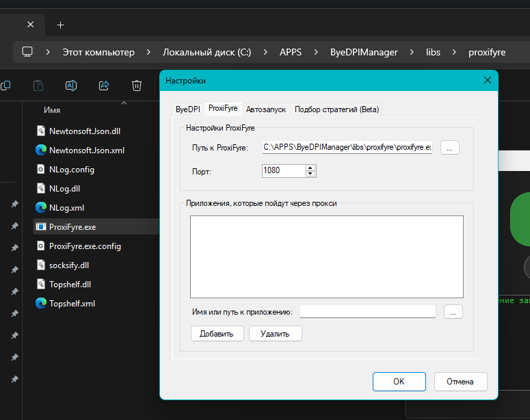
Task: Decrease port value with down arrow
Action: [x=310, y=174]
